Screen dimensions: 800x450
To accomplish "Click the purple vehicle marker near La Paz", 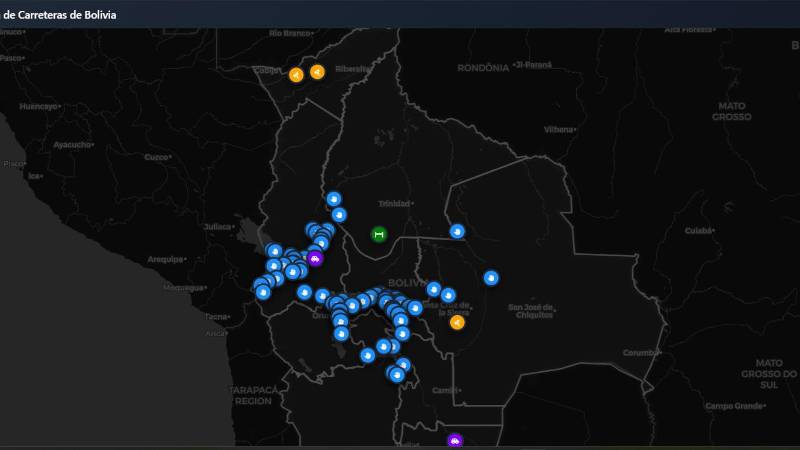I will [315, 259].
